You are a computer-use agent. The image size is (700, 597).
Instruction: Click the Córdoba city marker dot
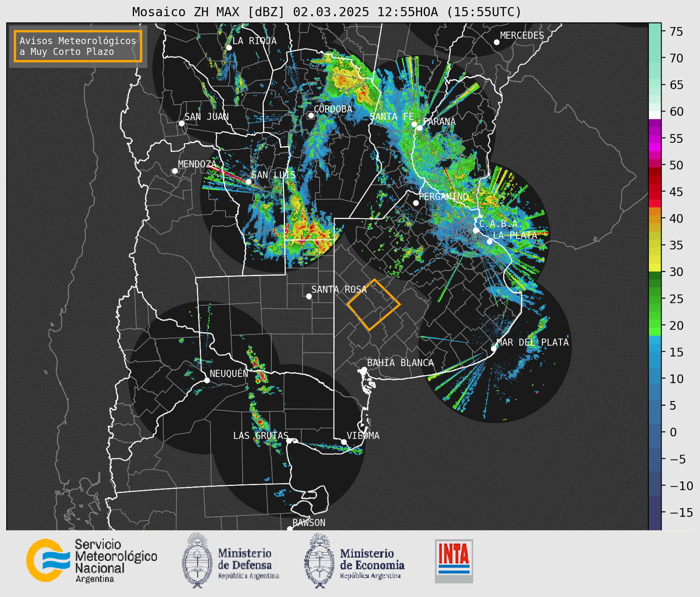coord(311,115)
